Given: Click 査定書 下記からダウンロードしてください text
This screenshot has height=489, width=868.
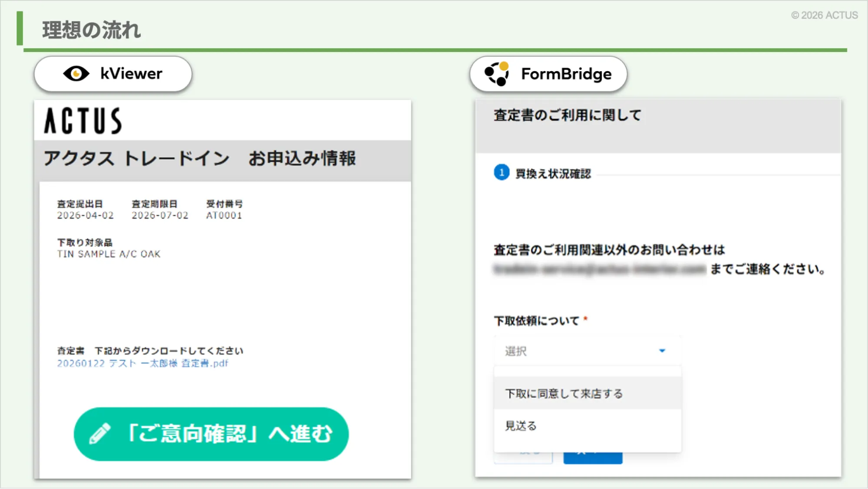Looking at the screenshot, I should tap(150, 351).
